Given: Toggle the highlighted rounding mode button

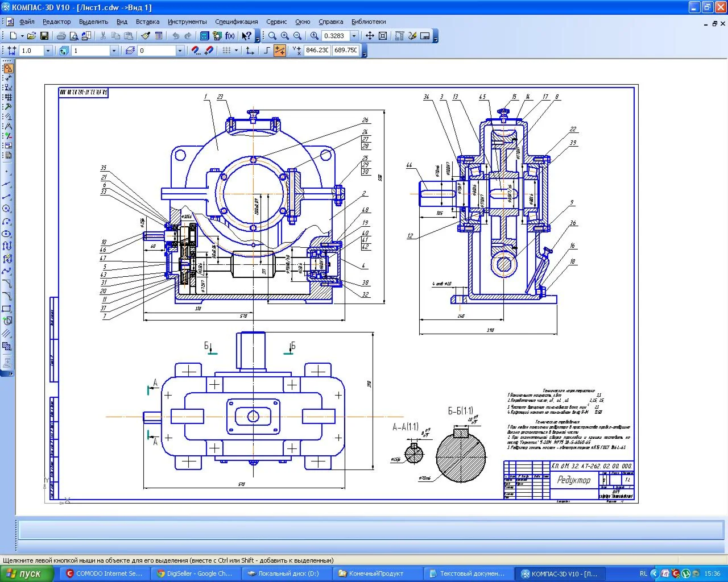Looking at the screenshot, I should [x=280, y=51].
